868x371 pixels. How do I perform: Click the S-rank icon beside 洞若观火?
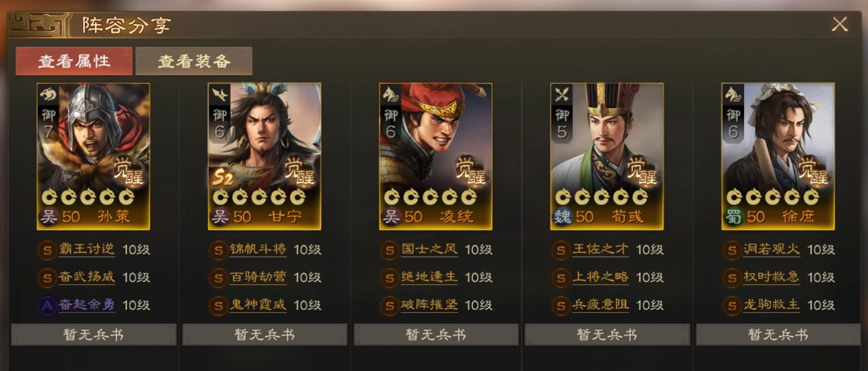point(732,251)
